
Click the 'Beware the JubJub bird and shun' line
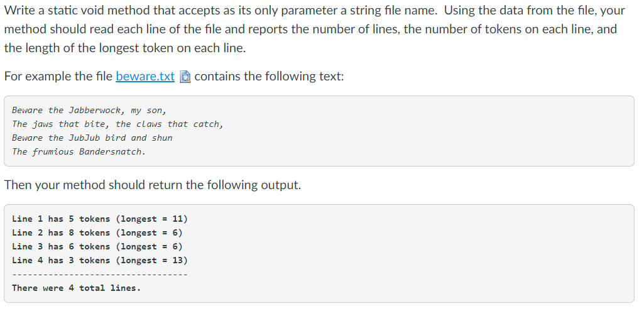[92, 138]
